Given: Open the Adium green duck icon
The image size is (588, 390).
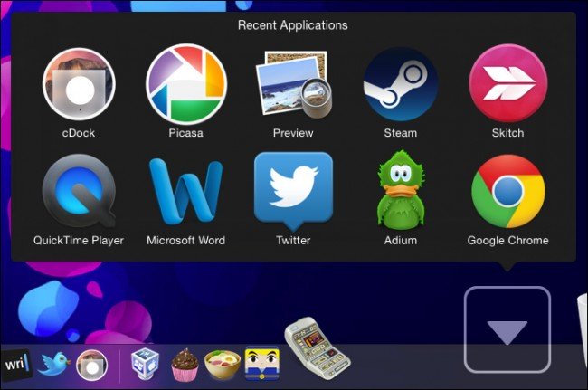Looking at the screenshot, I should point(401,190).
